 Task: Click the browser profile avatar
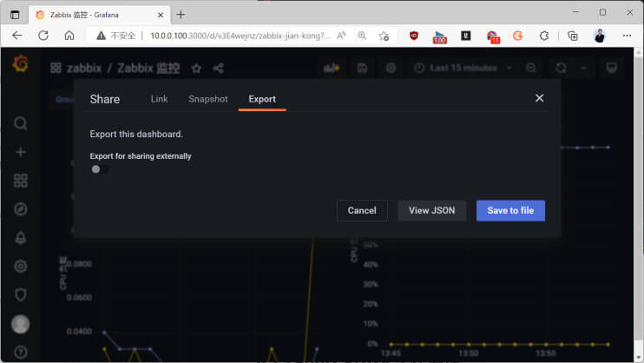point(600,36)
